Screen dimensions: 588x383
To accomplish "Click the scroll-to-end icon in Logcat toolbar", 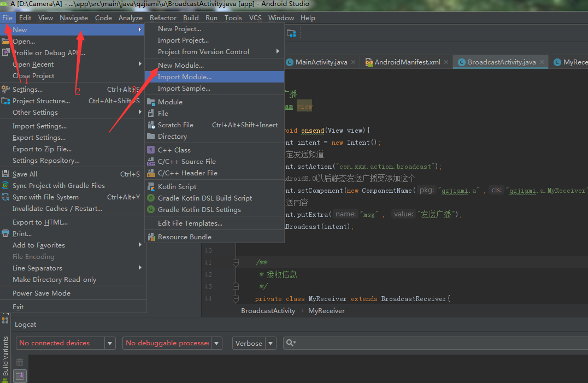I will [19, 376].
